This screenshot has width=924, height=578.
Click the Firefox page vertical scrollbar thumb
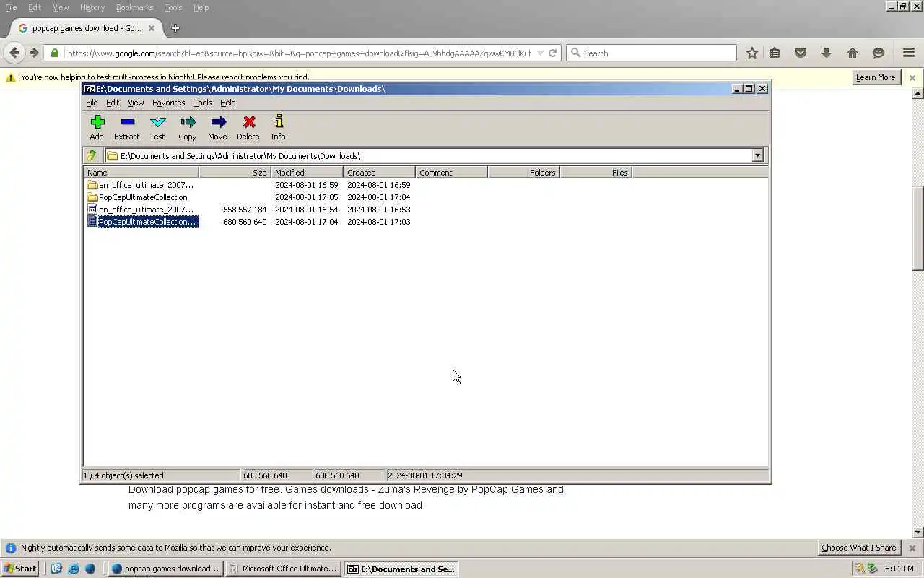(x=918, y=228)
